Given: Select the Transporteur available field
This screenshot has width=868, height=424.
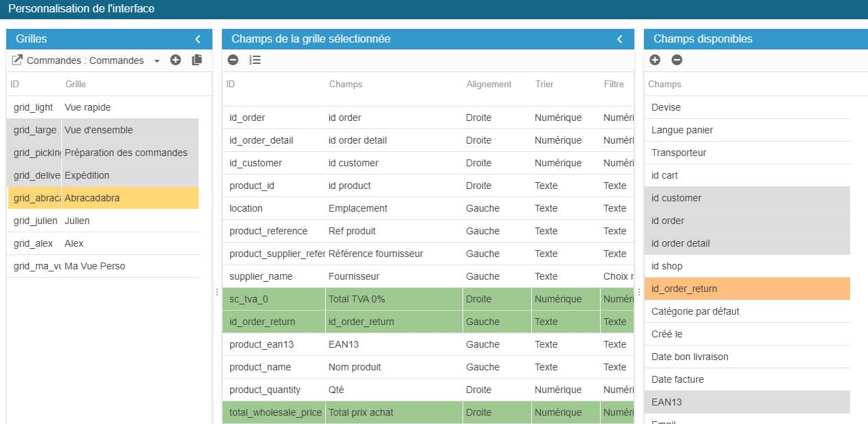Looking at the screenshot, I should (746, 153).
